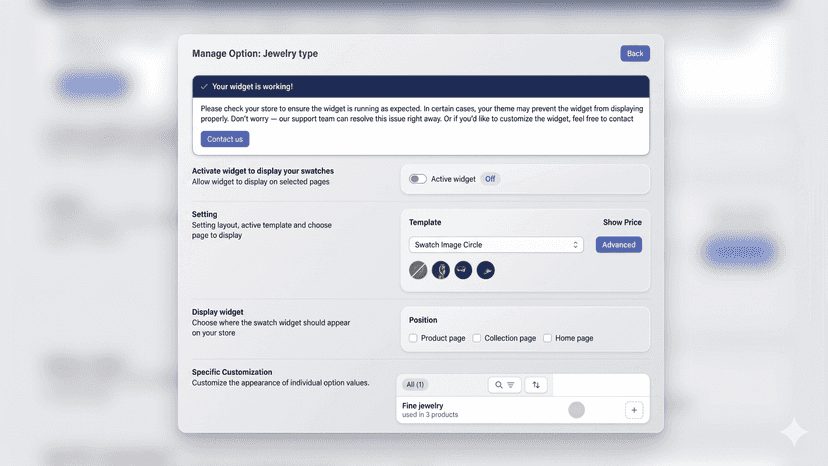Enable the Home page checkbox

(x=547, y=338)
